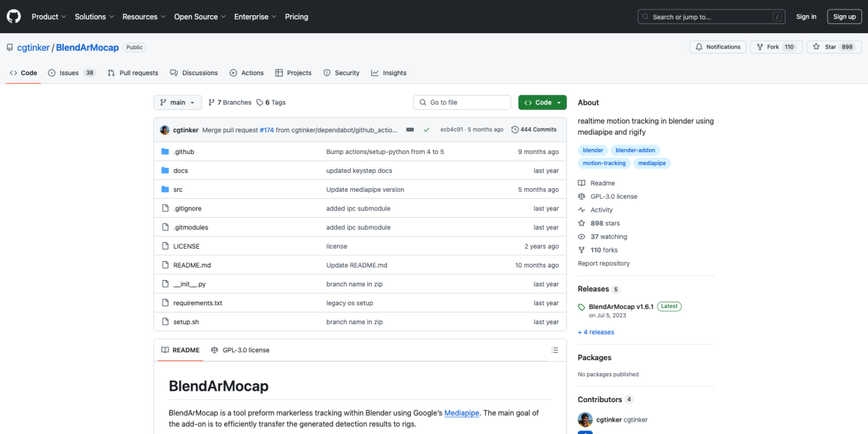Expand the Product menu in header
The width and height of the screenshot is (868, 434).
48,17
